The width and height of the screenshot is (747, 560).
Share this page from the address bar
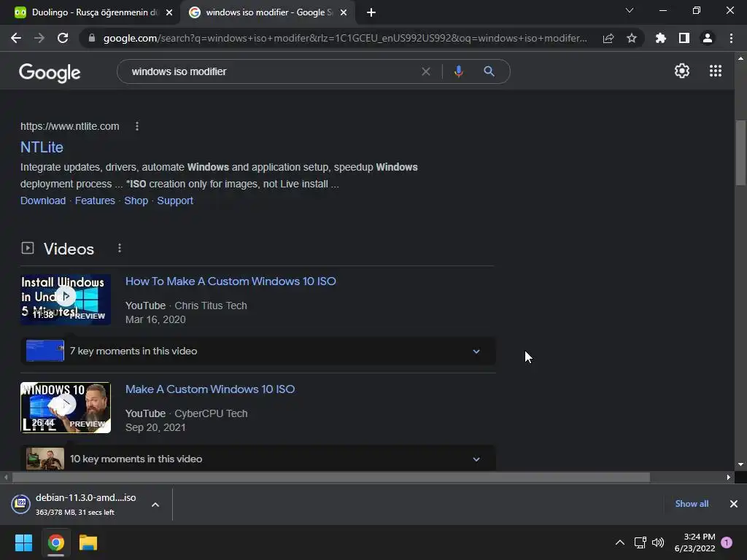click(608, 38)
